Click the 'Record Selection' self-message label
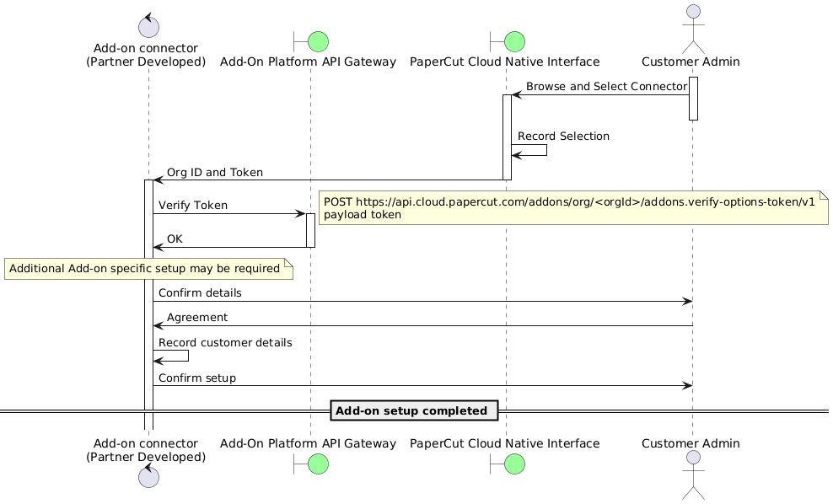 pyautogui.click(x=563, y=136)
